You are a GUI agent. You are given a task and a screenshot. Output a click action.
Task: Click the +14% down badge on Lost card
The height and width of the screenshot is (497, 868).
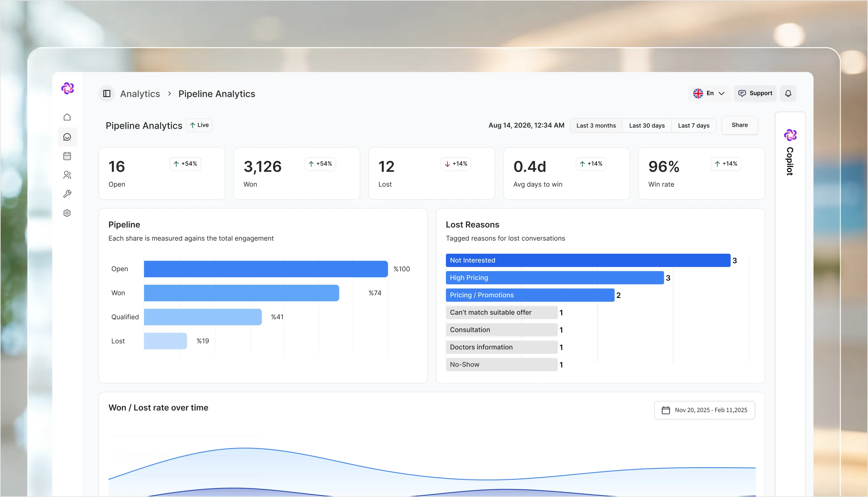tap(456, 164)
